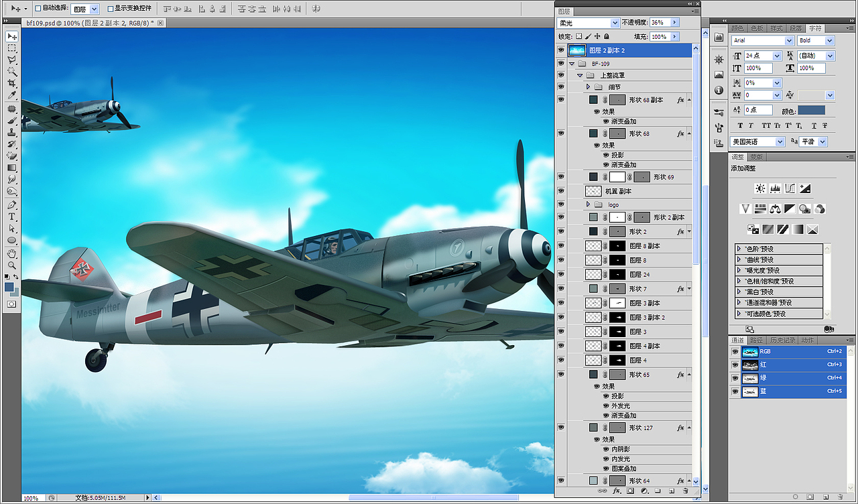This screenshot has width=858, height=504.
Task: Open the 柔光 blend mode dropdown
Action: click(615, 22)
